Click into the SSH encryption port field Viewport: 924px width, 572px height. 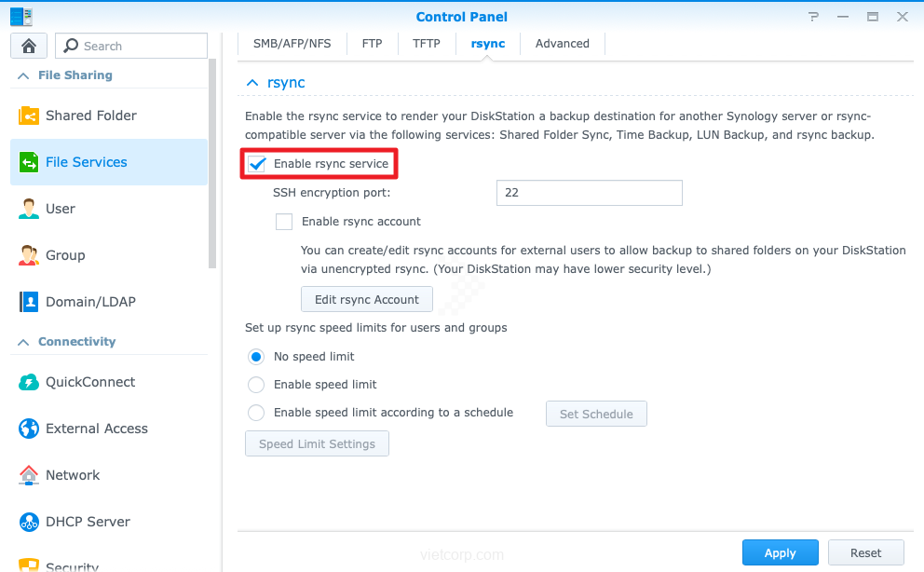(x=589, y=193)
